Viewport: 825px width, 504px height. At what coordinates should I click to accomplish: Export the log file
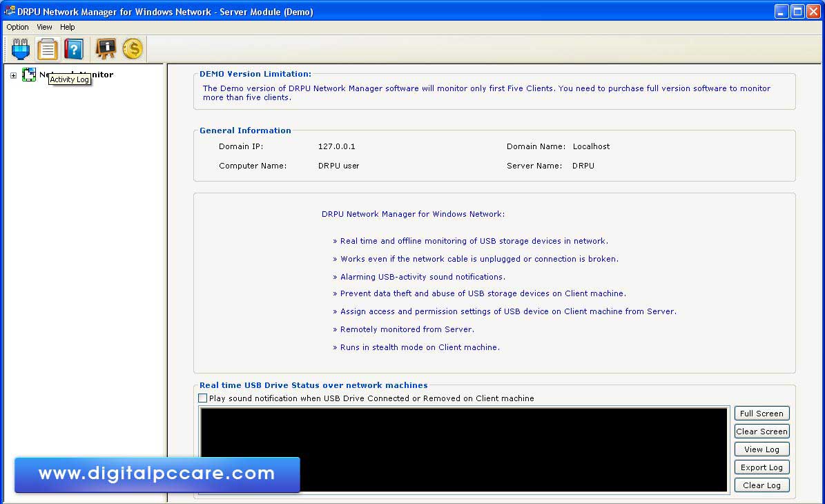761,467
